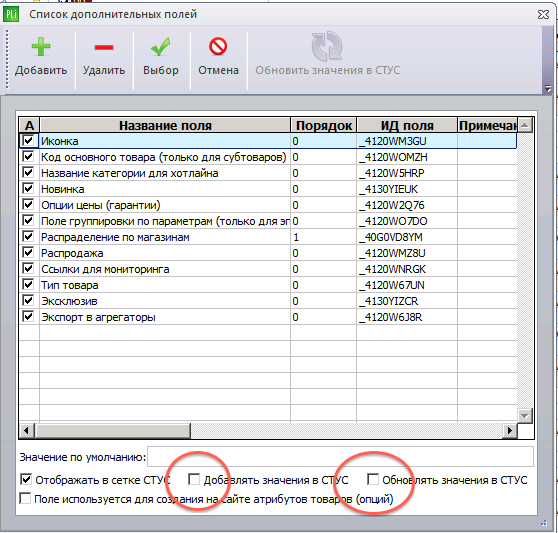The image size is (558, 533).
Task: Toggle checkbox for Тип товара row
Action: [28, 285]
